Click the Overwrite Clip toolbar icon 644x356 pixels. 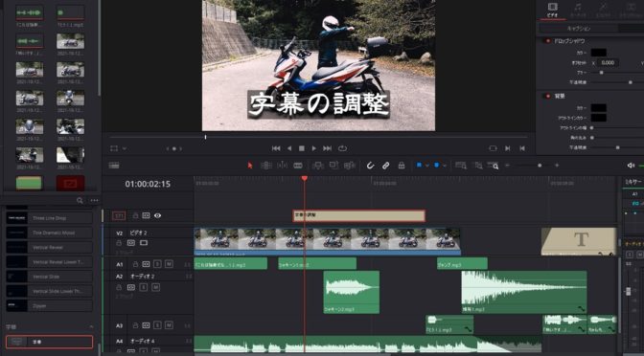pyautogui.click(x=333, y=166)
